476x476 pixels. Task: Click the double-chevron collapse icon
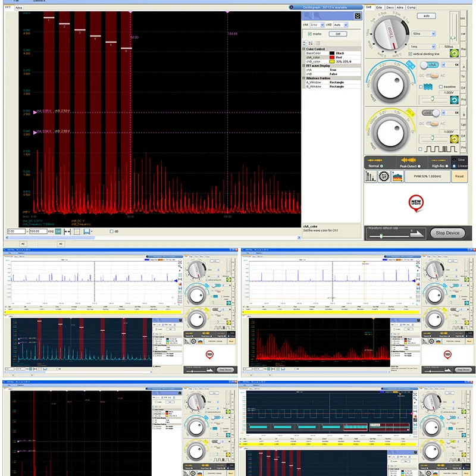pyautogui.click(x=357, y=16)
